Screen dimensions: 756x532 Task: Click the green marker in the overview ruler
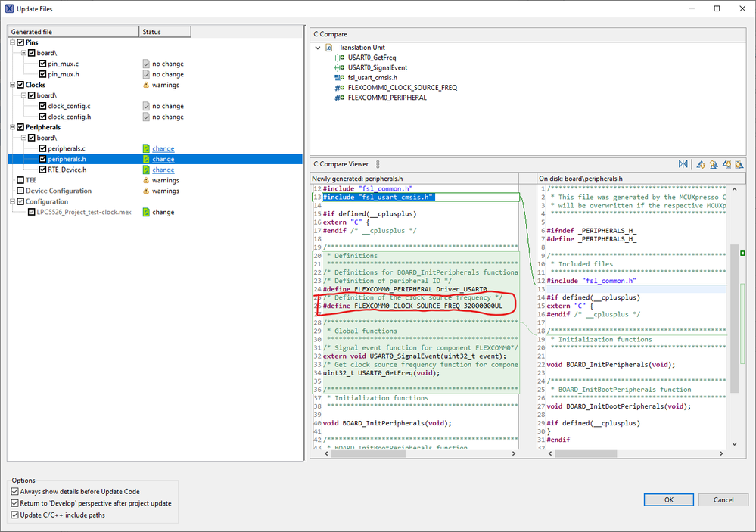pyautogui.click(x=742, y=254)
